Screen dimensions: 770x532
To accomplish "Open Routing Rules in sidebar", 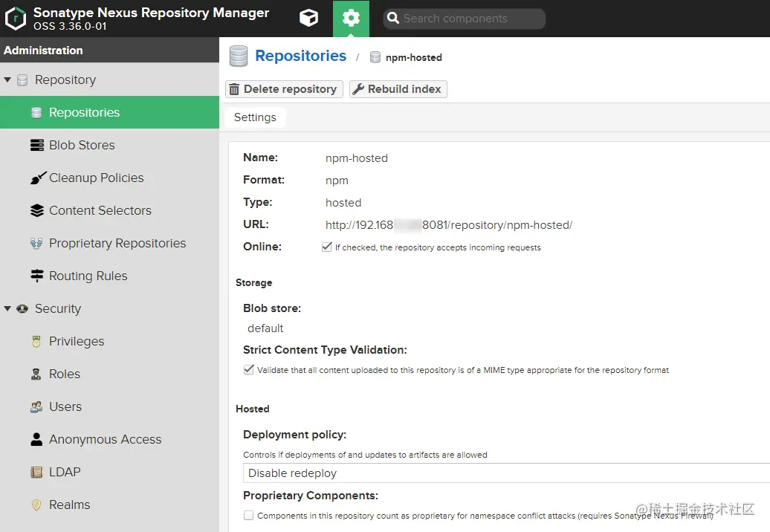I will pos(109,276).
